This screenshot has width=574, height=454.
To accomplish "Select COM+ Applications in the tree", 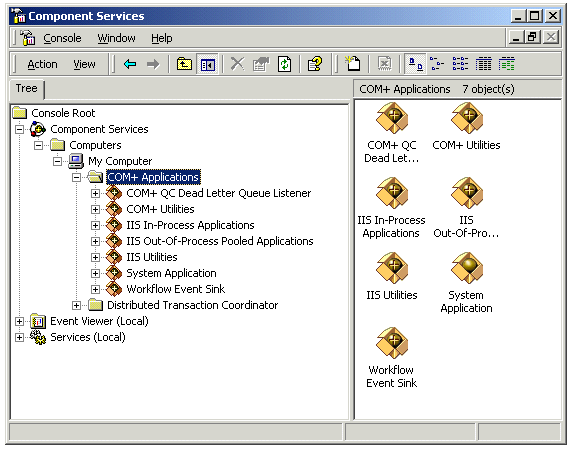I will 153,177.
